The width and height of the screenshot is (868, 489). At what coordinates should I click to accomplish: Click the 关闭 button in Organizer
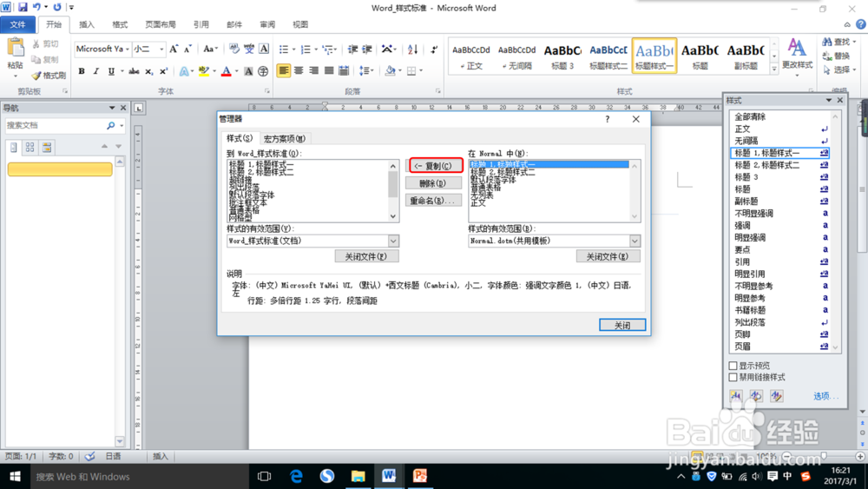click(622, 325)
